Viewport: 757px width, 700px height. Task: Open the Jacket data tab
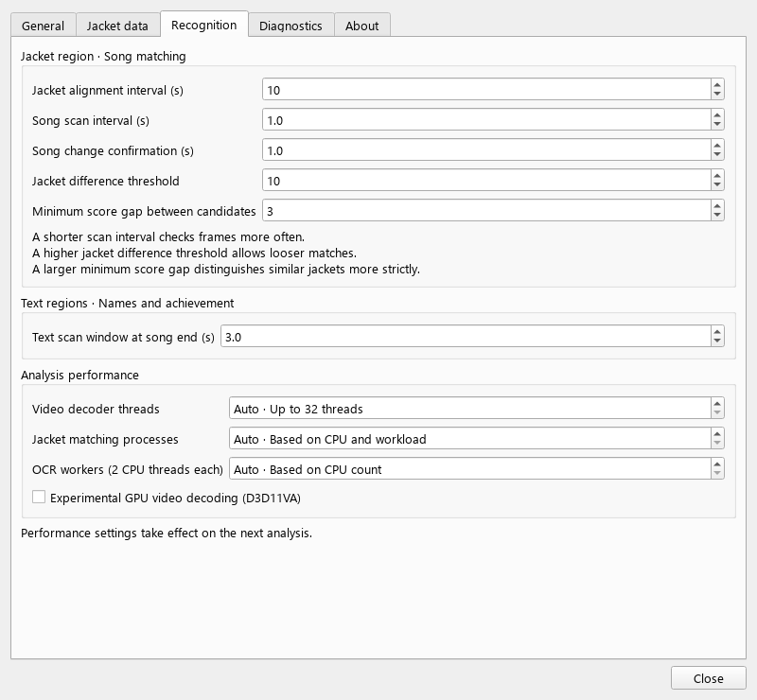pyautogui.click(x=117, y=26)
